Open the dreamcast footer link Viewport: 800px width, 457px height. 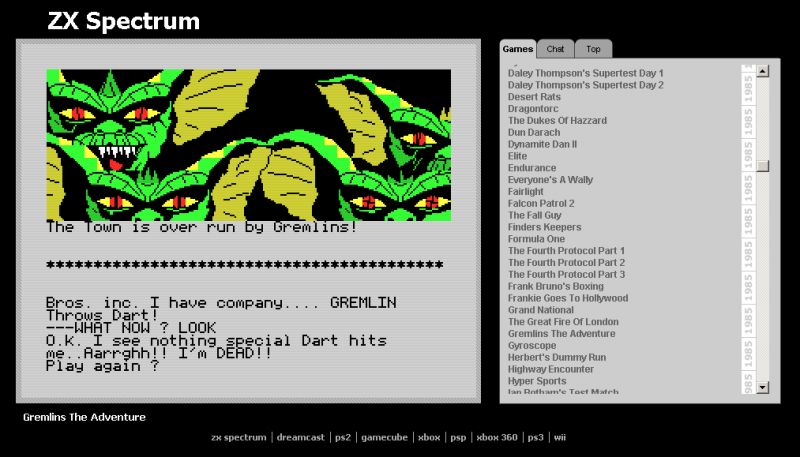(301, 437)
